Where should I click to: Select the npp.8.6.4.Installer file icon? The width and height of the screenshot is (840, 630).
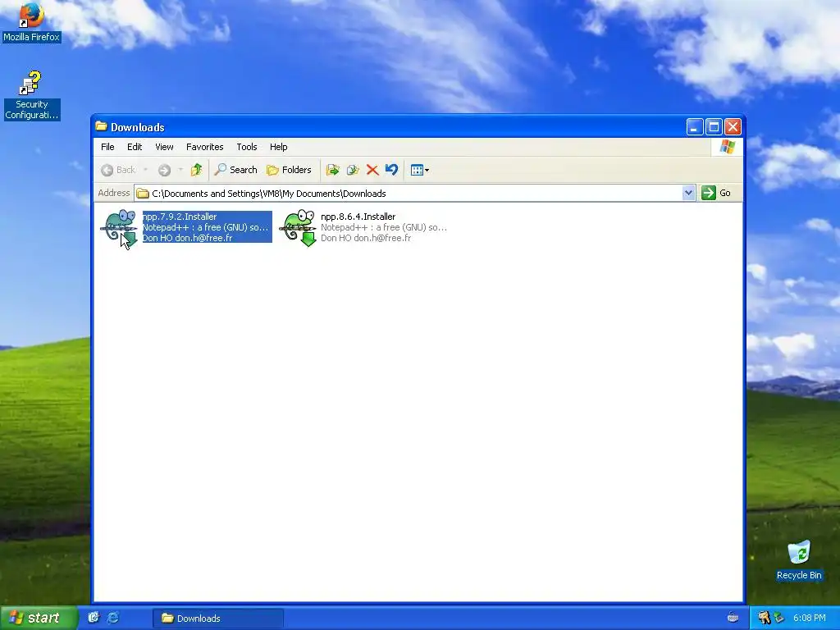click(298, 228)
